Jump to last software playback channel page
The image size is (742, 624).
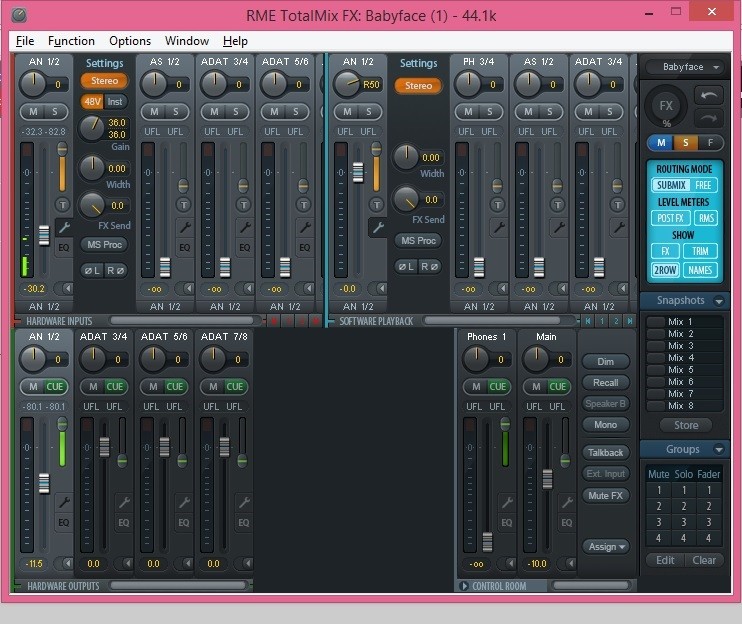pyautogui.click(x=630, y=321)
